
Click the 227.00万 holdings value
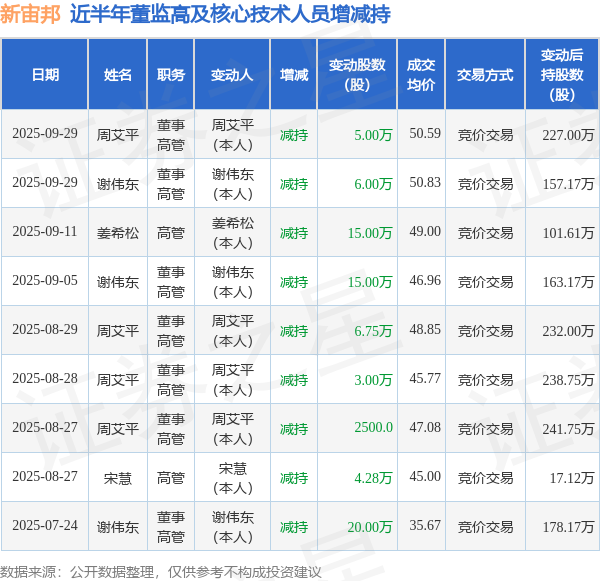[x=568, y=135]
